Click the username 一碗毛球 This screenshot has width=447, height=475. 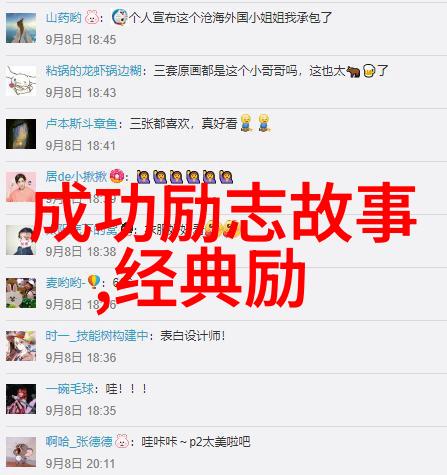coord(70,389)
